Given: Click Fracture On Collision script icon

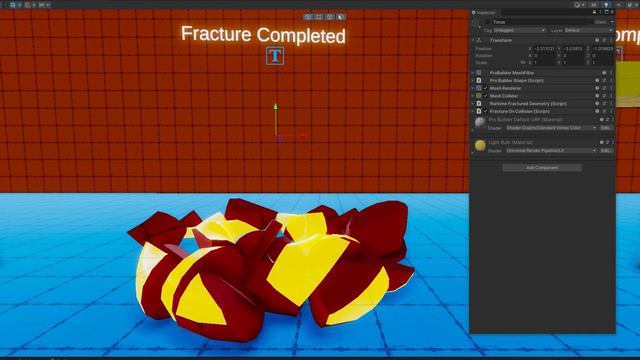Looking at the screenshot, I should coord(479,111).
